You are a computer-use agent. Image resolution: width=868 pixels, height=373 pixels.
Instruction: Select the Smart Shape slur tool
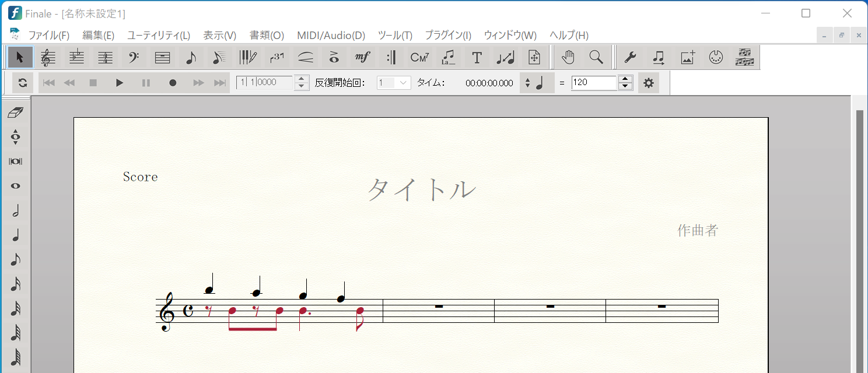point(305,57)
